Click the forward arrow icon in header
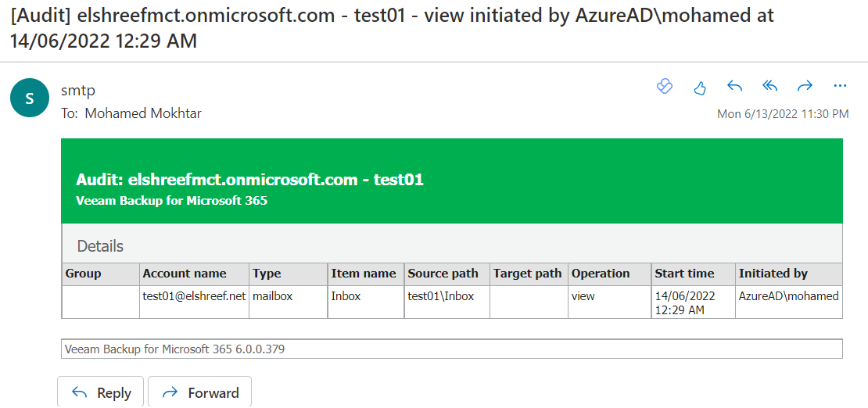Screen dimensions: 868x408 (x=805, y=86)
